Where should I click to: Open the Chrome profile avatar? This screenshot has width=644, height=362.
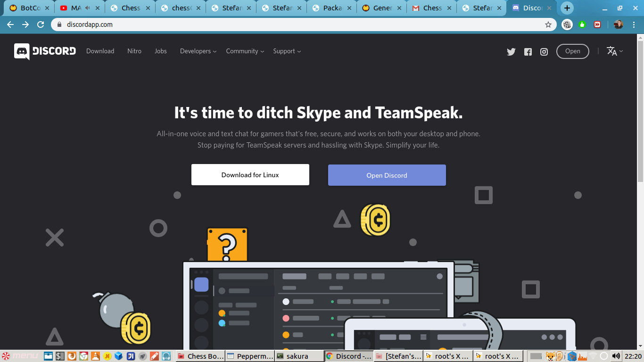click(x=618, y=25)
